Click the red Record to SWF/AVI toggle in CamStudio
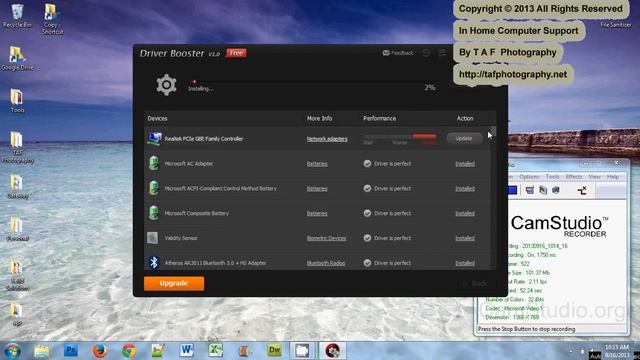This screenshot has height=360, width=640. (x=582, y=190)
